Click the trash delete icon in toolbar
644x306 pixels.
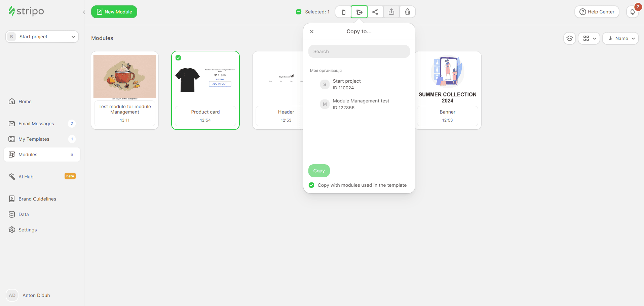click(x=407, y=12)
